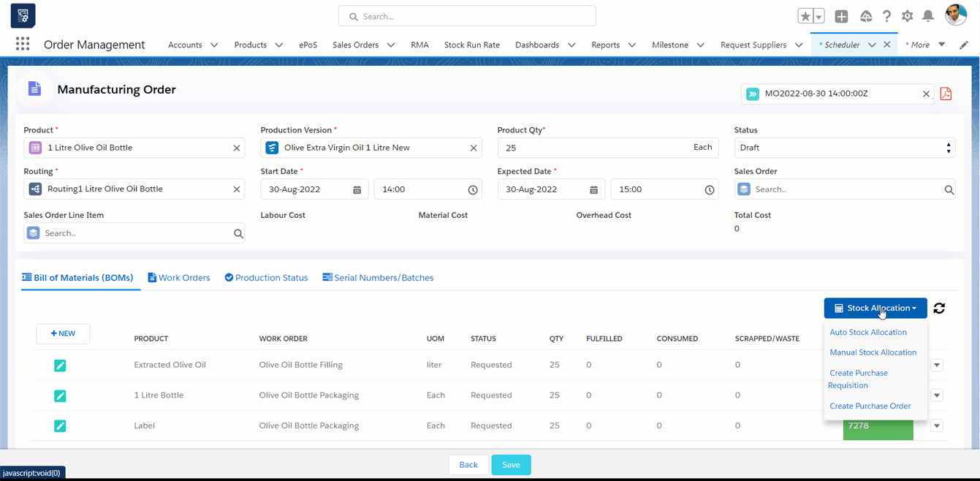Edit the Extracted Olive Oil row
The height and width of the screenshot is (481, 980).
pos(60,366)
